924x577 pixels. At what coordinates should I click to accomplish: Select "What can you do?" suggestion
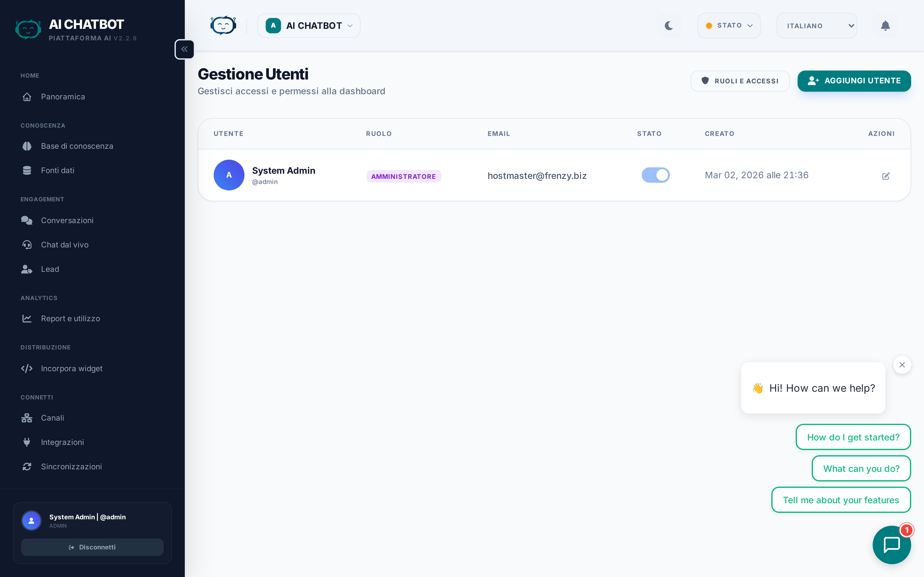point(861,468)
